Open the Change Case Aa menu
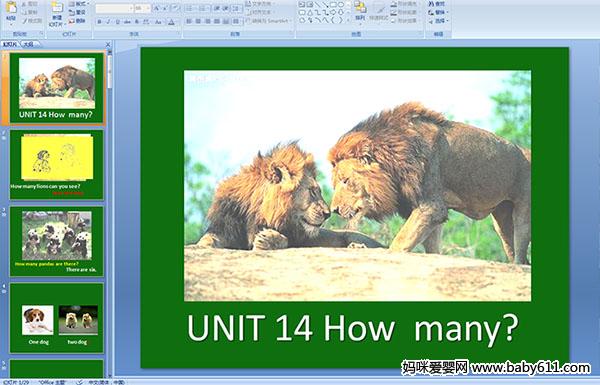Image resolution: width=600 pixels, height=385 pixels. (158, 22)
